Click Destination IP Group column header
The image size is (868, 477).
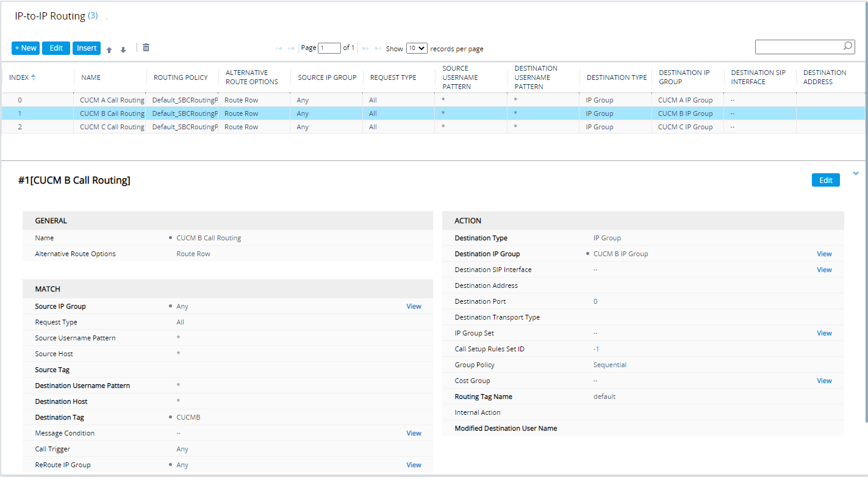[684, 77]
